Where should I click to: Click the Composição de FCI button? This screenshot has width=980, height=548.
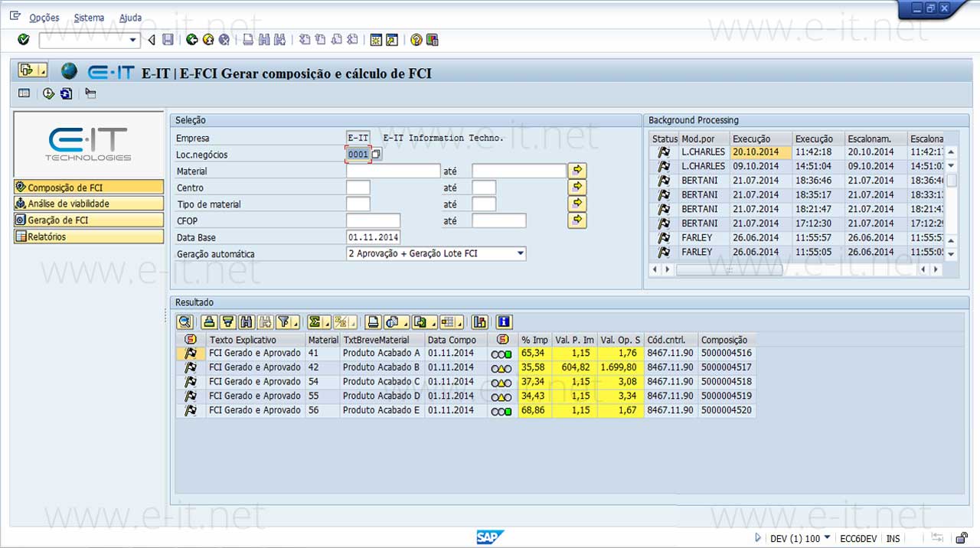click(89, 188)
